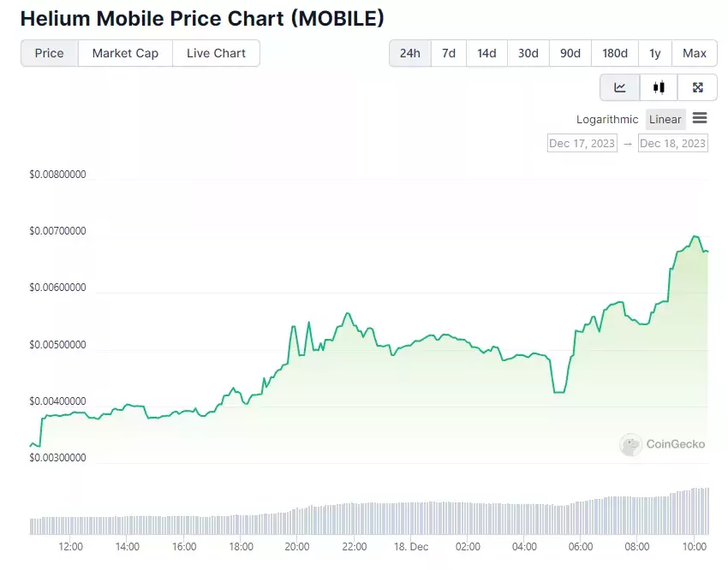Show the 180d time range
Viewport: 728px width, 570px height.
click(x=615, y=53)
